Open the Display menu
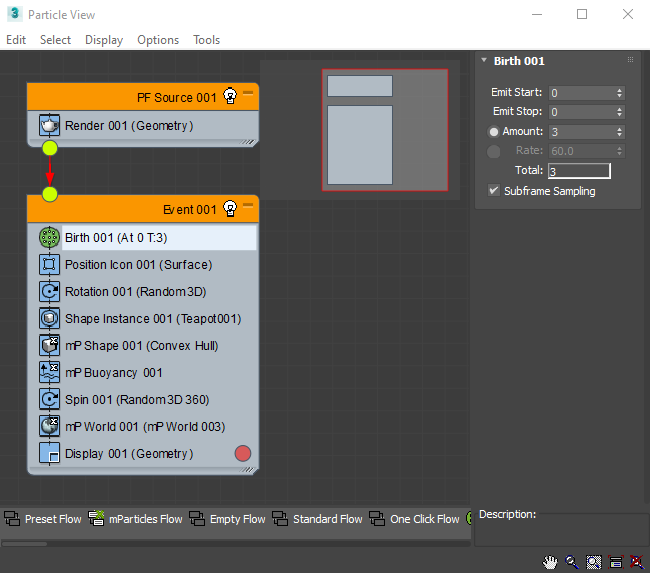 pyautogui.click(x=104, y=40)
